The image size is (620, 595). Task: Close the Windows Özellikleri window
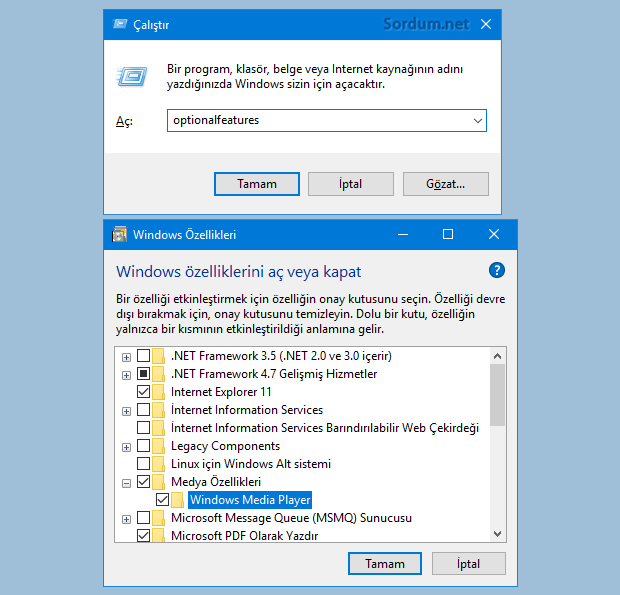(x=494, y=234)
